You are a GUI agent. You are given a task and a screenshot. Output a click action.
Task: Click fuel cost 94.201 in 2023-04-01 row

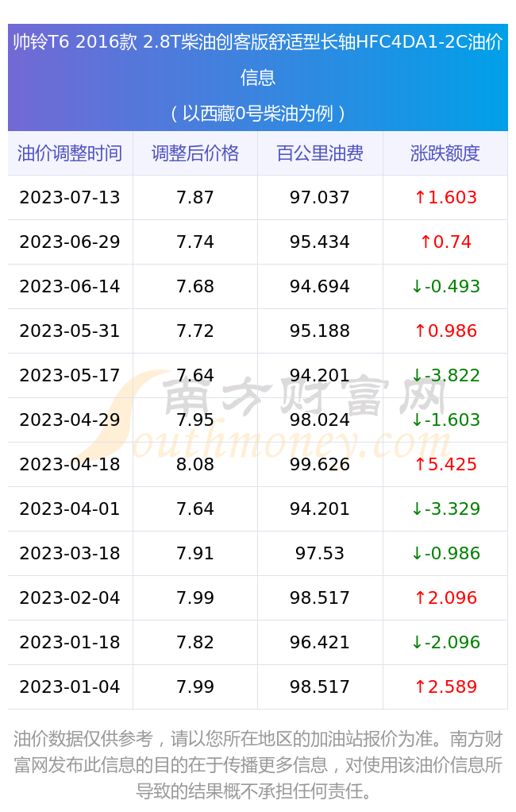[x=320, y=509]
